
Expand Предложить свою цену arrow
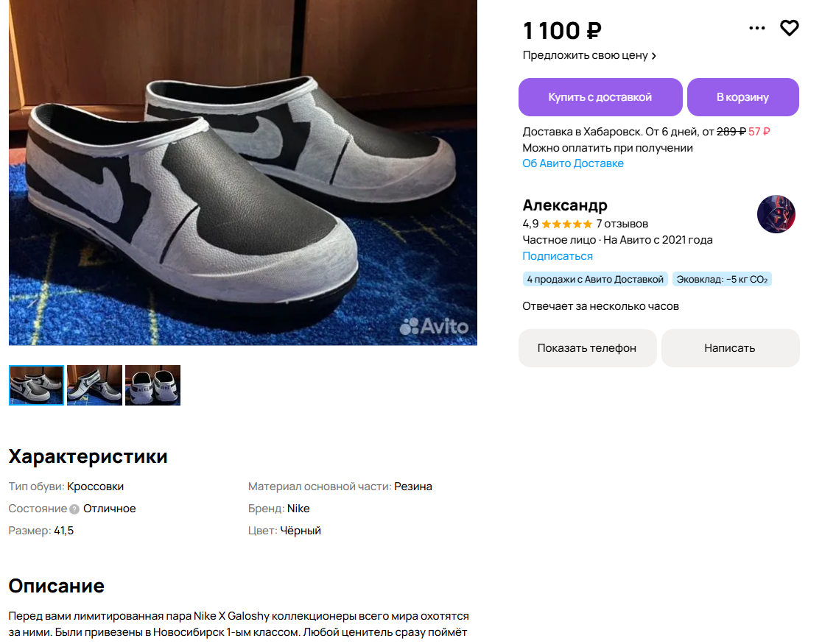(653, 55)
